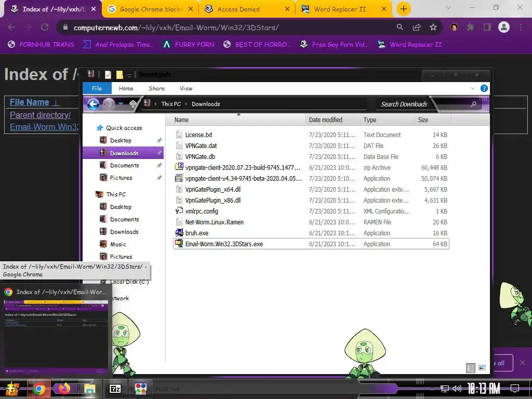Bookmark this page with the star icon
The image size is (532, 399).
[433, 28]
